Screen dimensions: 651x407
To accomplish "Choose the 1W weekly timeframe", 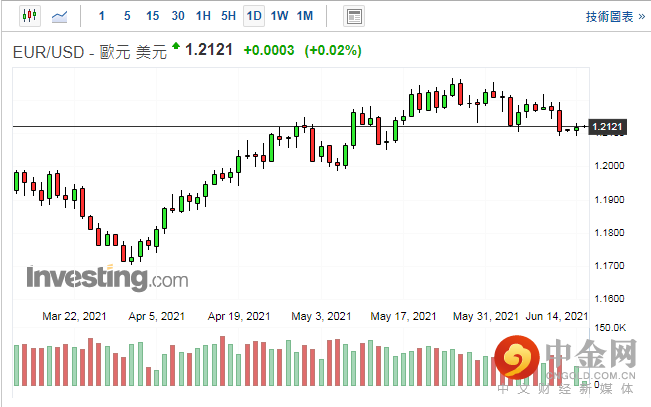I will coord(279,16).
